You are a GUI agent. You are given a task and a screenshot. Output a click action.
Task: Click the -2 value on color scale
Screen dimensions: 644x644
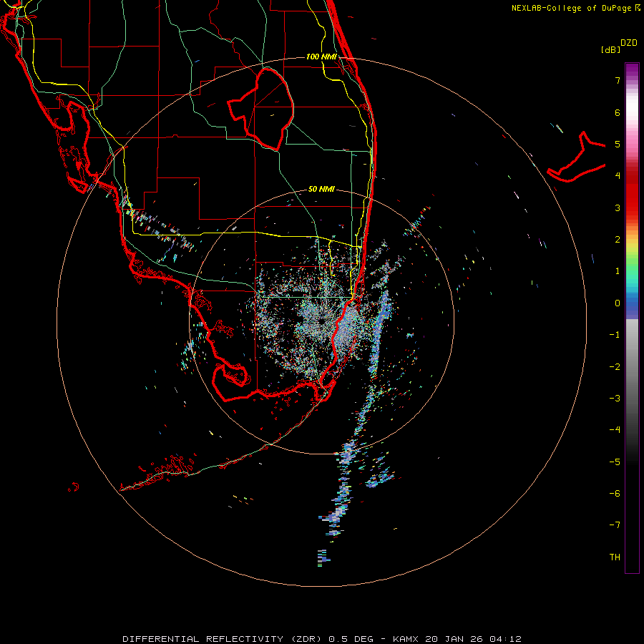pos(615,366)
